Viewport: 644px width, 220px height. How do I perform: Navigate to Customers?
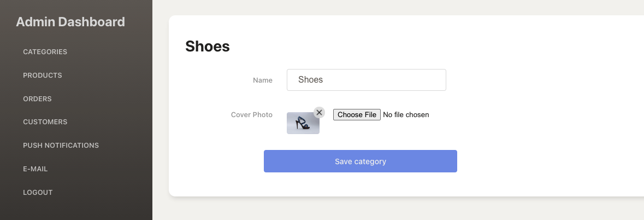45,122
